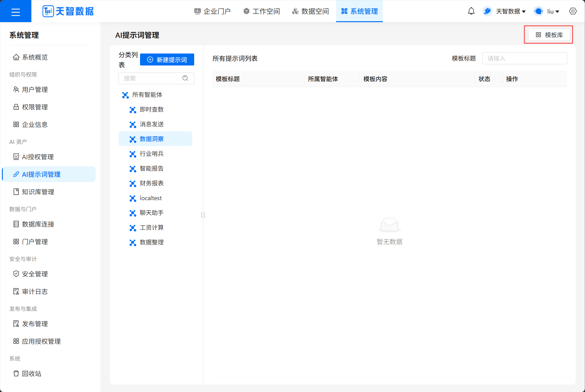The height and width of the screenshot is (392, 585).
Task: Click the 搜索 category search field
Action: 156,78
